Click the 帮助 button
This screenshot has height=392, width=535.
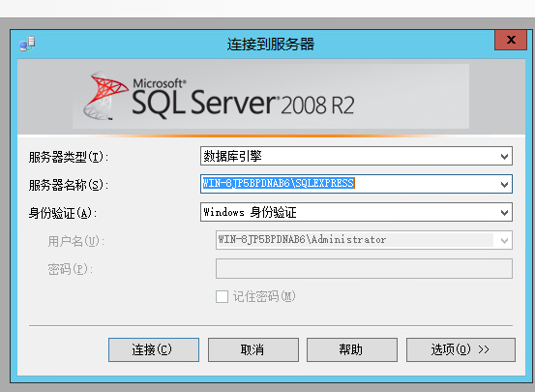352,349
